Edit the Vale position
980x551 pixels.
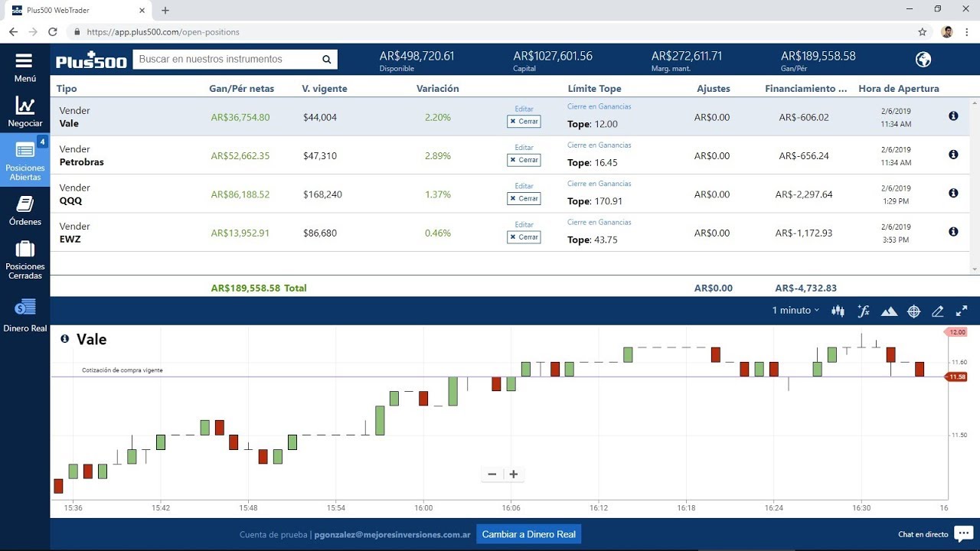pyautogui.click(x=524, y=109)
